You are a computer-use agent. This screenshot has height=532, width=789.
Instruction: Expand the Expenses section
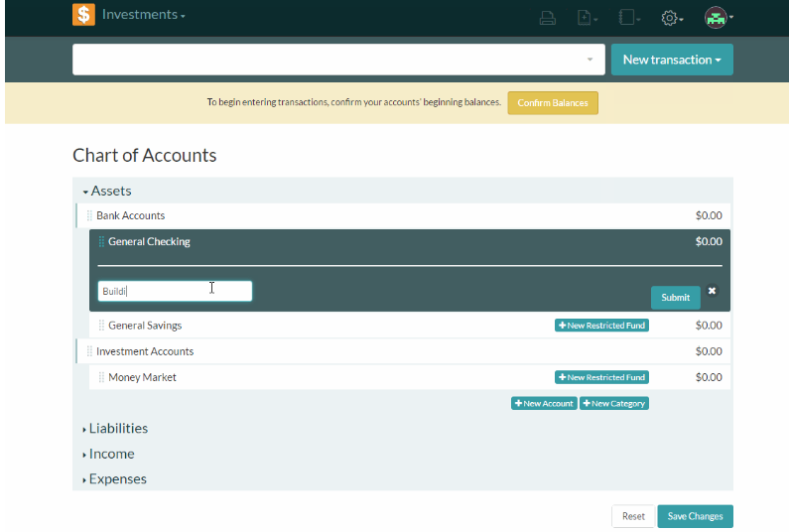point(115,479)
